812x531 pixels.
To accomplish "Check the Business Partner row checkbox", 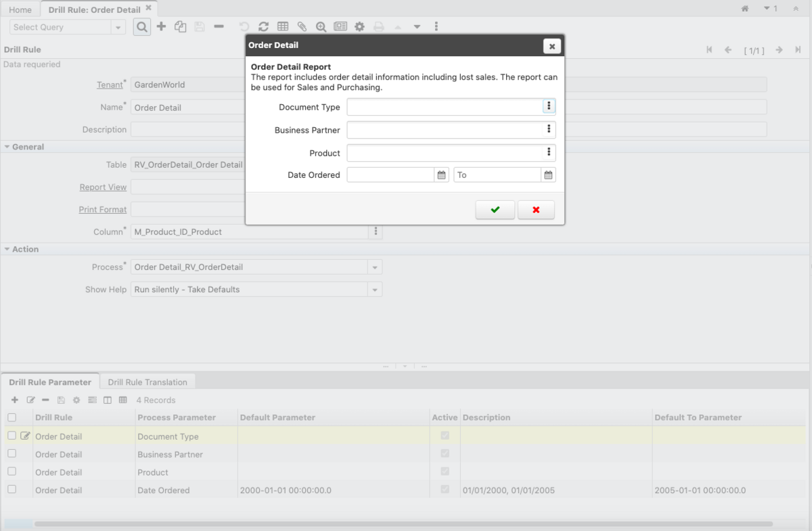I will point(12,454).
